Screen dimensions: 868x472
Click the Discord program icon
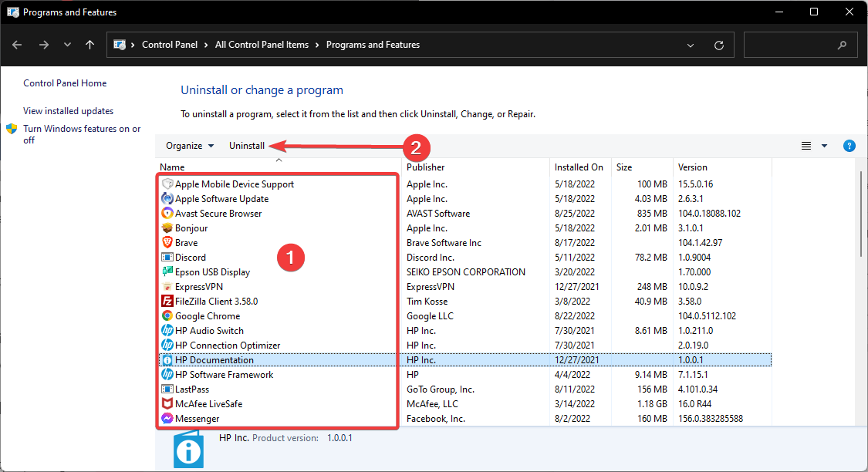click(167, 258)
